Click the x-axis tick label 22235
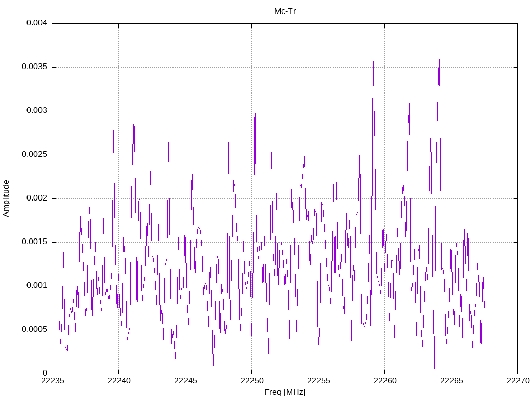The width and height of the screenshot is (532, 399). tap(52, 381)
